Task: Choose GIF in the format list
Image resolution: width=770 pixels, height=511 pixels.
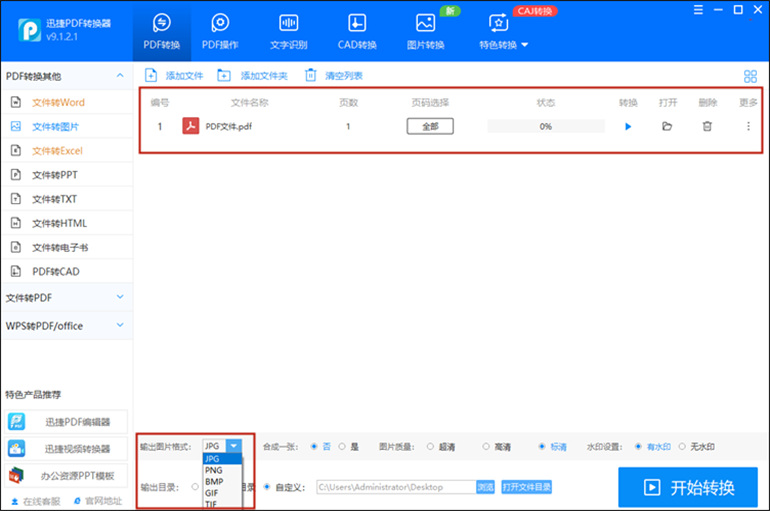Action: click(222, 493)
